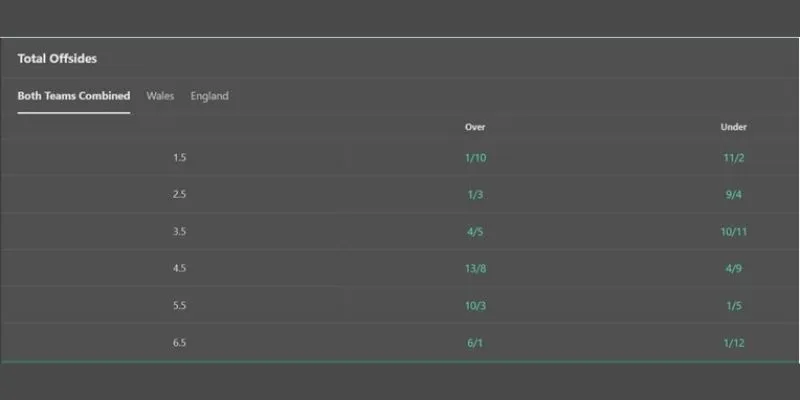Collapse the Total Offsides market header
800x400 pixels.
click(57, 59)
